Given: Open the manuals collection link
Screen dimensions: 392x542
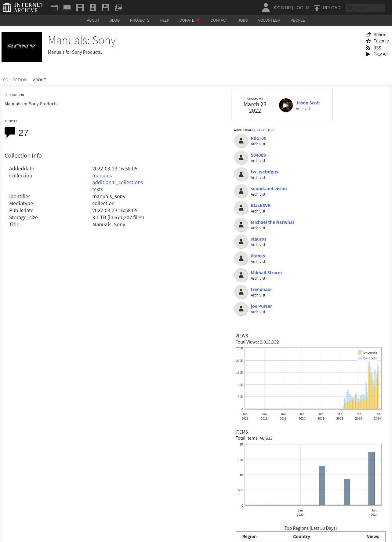Looking at the screenshot, I should click(102, 176).
